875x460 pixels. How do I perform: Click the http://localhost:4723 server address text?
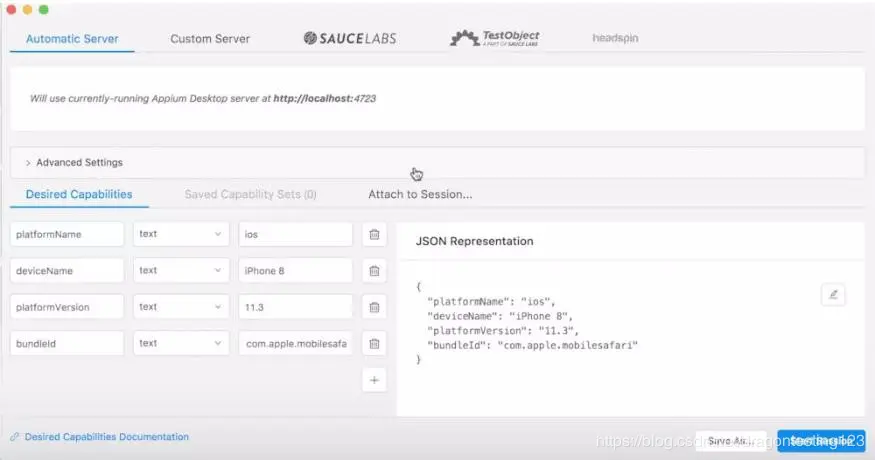[324, 98]
